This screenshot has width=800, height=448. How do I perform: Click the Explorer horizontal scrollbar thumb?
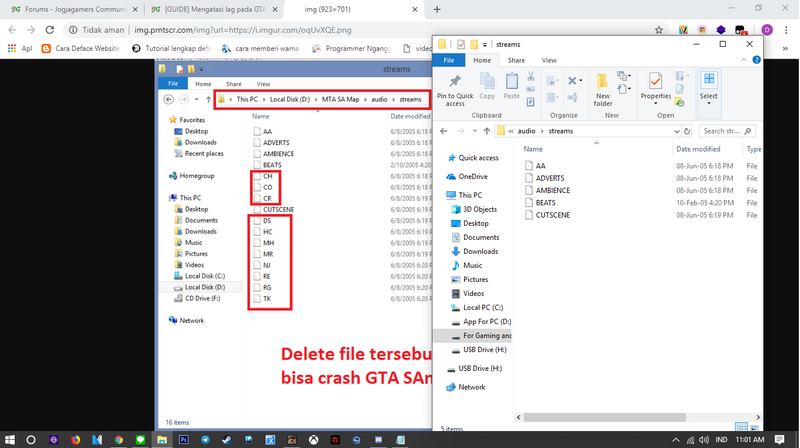click(605, 417)
